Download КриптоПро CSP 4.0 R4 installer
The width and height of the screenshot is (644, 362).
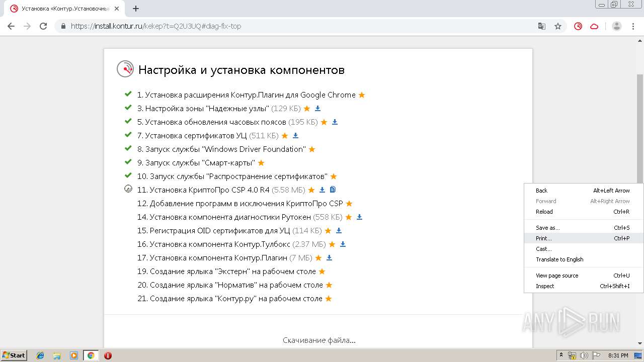tap(322, 190)
